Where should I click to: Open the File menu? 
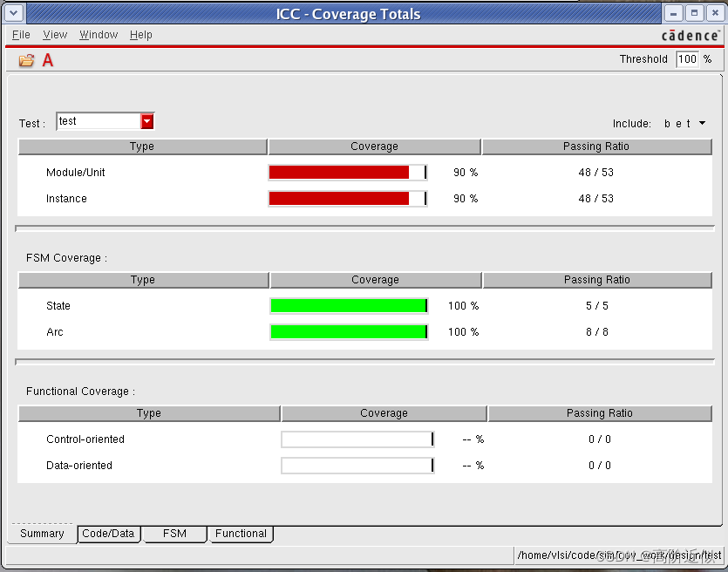(21, 35)
